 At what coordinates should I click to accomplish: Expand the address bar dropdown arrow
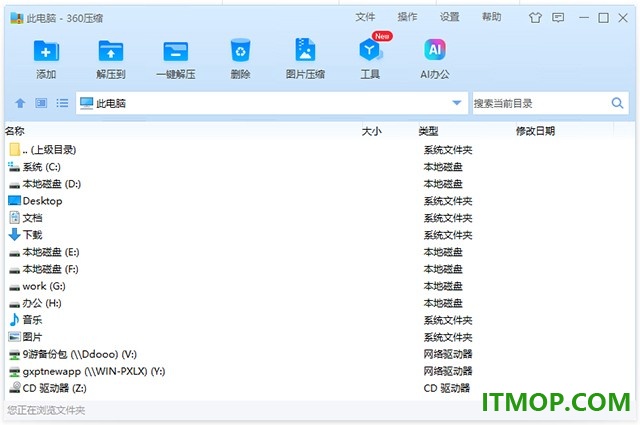point(457,103)
